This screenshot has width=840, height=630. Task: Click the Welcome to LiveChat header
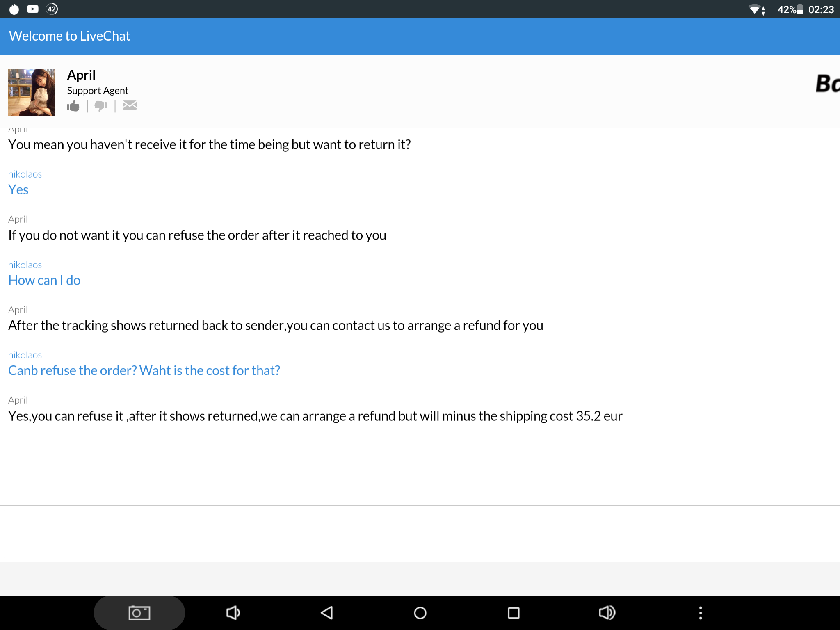pos(70,36)
